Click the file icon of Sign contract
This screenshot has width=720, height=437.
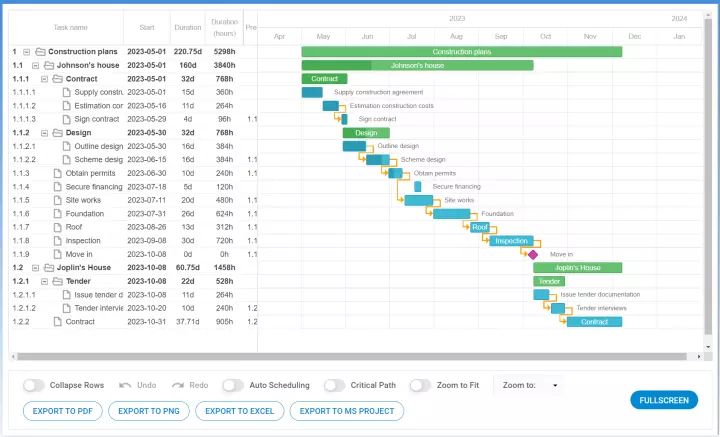point(67,119)
